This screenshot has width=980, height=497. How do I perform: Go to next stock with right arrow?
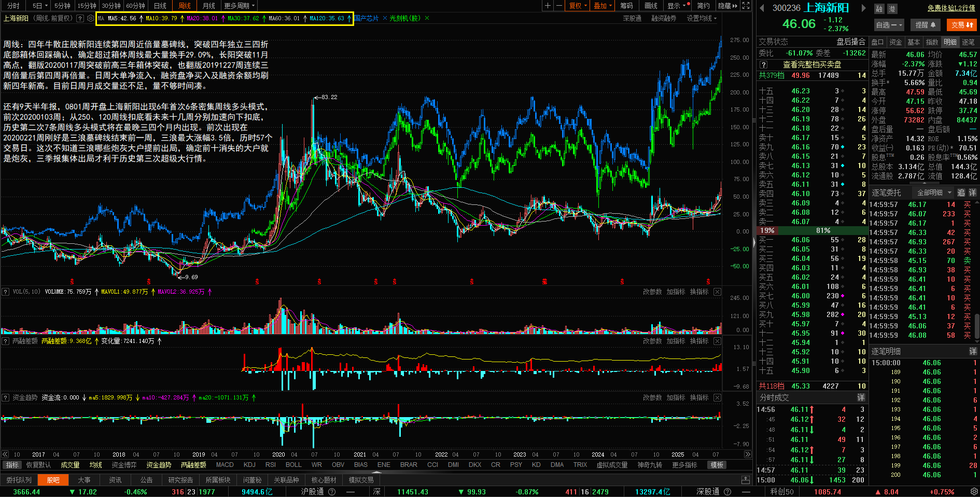click(x=863, y=8)
